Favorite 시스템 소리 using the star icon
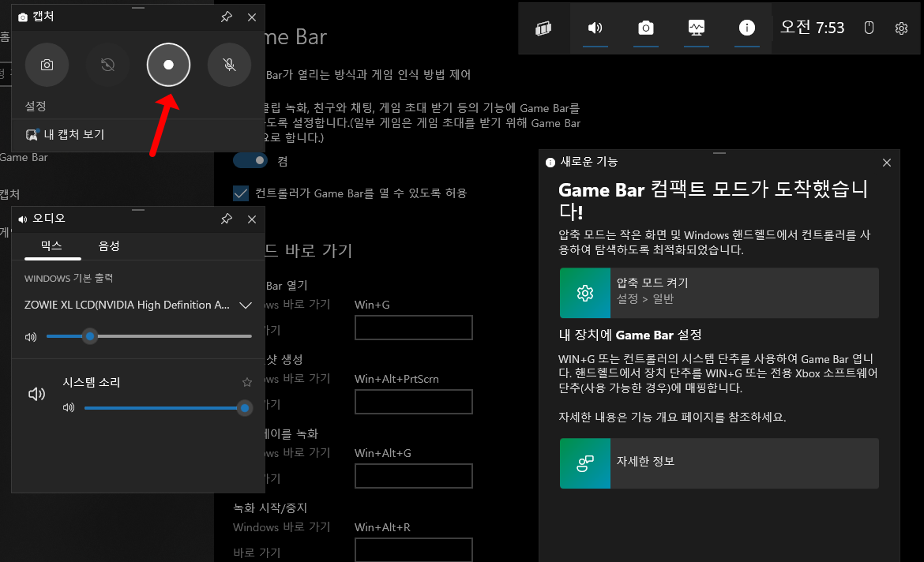 [246, 382]
